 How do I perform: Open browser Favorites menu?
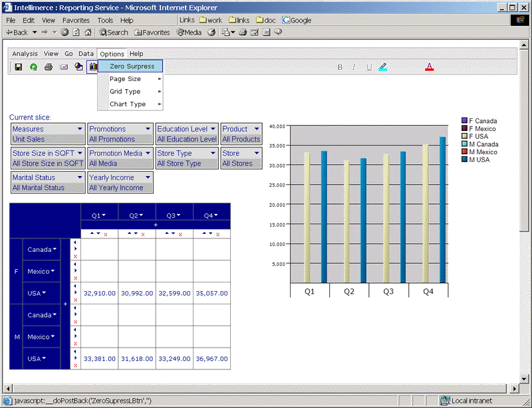pos(76,21)
